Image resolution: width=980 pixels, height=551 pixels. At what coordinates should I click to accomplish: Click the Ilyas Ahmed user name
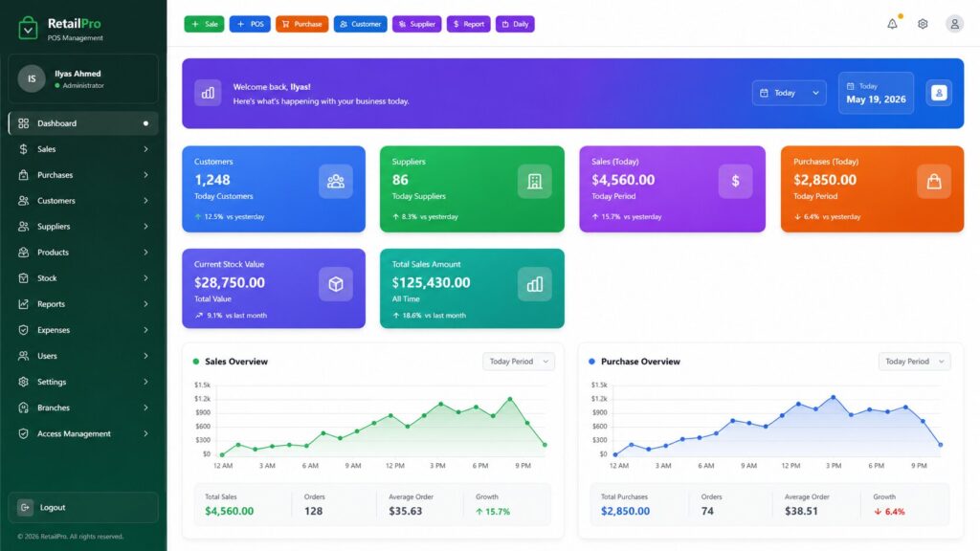78,74
